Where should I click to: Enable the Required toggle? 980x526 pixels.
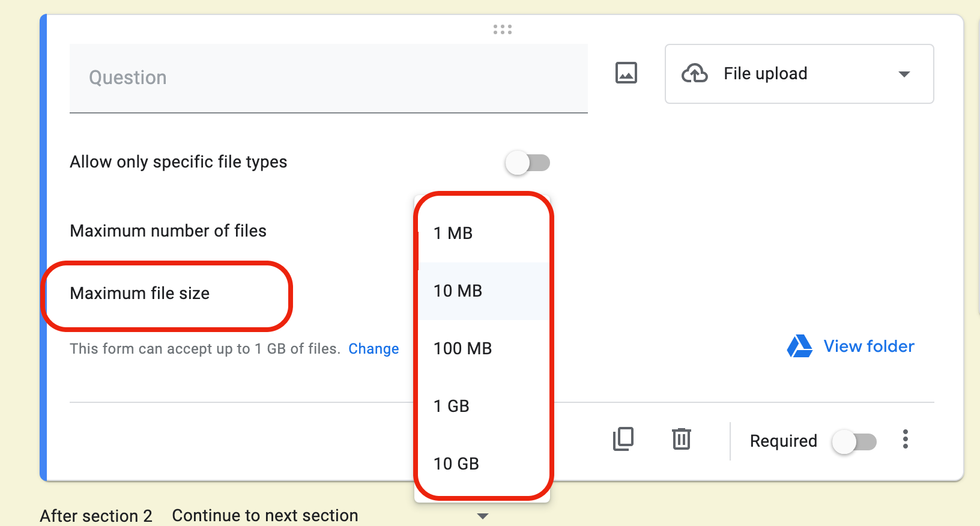854,442
